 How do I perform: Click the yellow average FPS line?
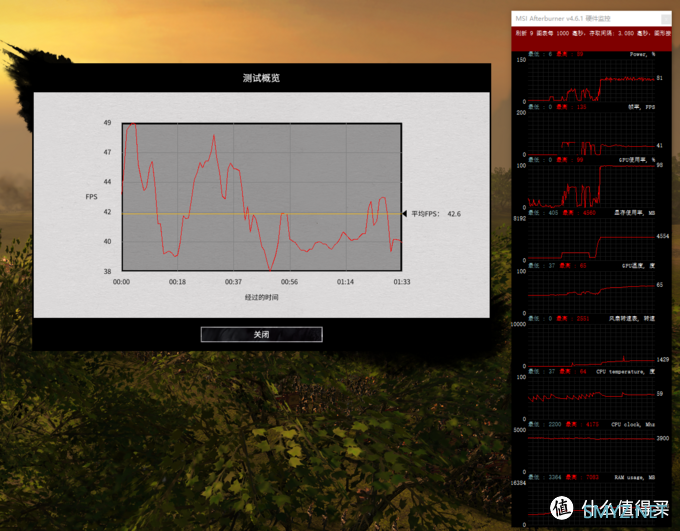pyautogui.click(x=300, y=214)
